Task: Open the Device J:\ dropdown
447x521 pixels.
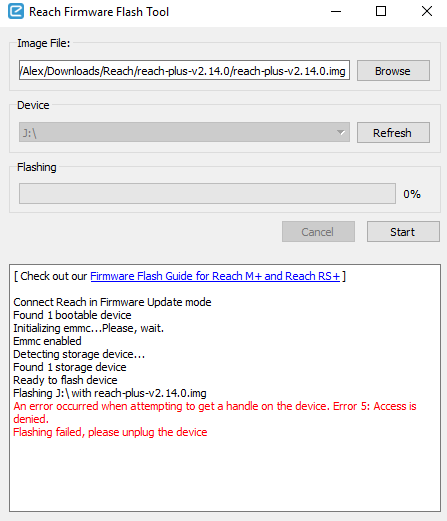Action: pos(184,132)
